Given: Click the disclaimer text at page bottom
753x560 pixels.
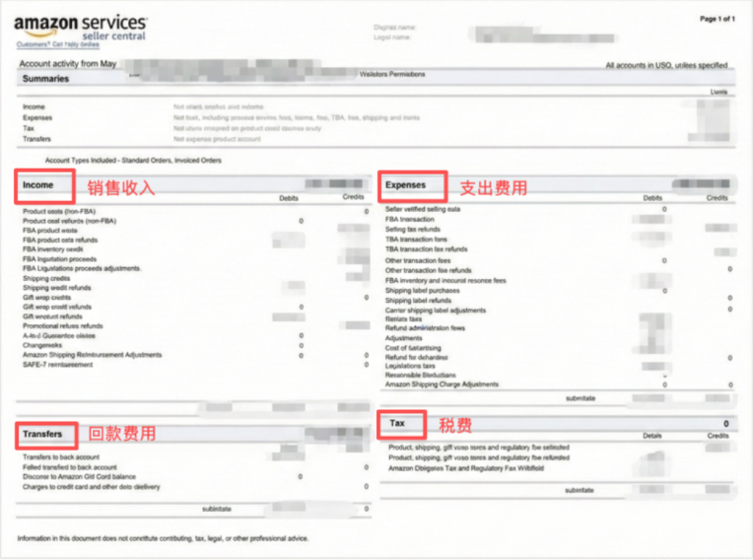Looking at the screenshot, I should (x=163, y=538).
